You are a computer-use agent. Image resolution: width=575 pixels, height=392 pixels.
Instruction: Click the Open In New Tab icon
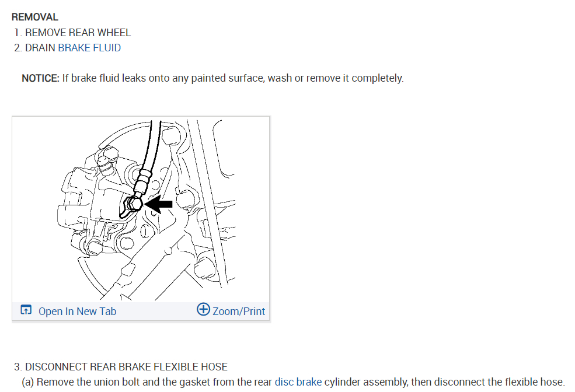(x=26, y=310)
